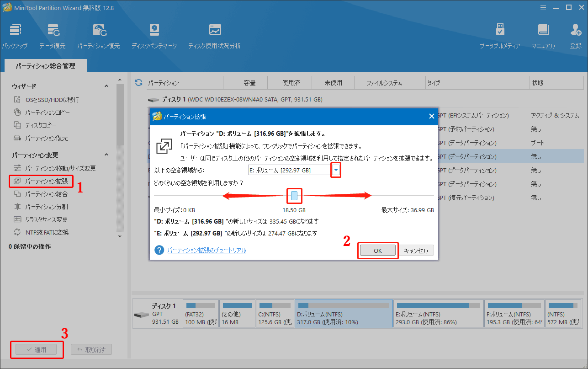Screen dimensions: 588x369
Task: Click the 取り消す undo button
Action: tap(91, 350)
